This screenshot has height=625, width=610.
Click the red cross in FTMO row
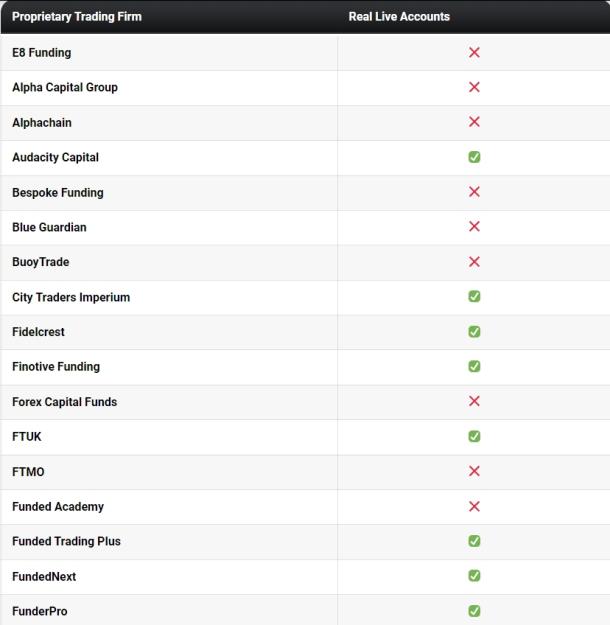pos(474,471)
